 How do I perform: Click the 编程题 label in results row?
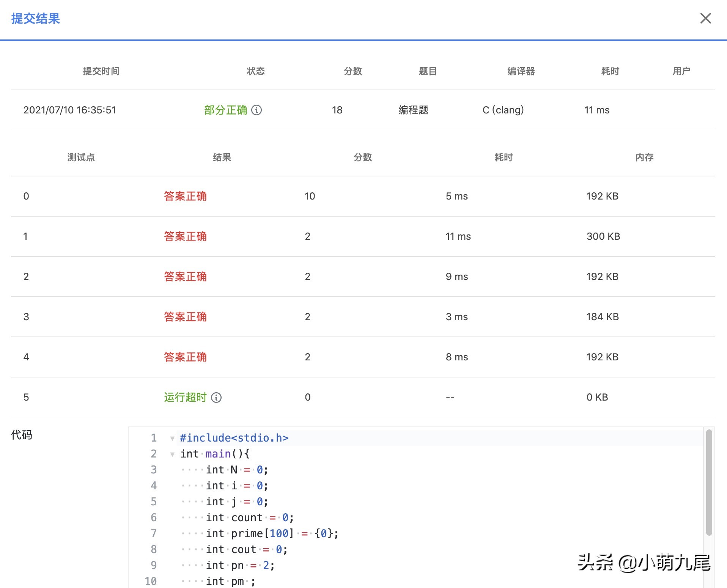point(414,110)
